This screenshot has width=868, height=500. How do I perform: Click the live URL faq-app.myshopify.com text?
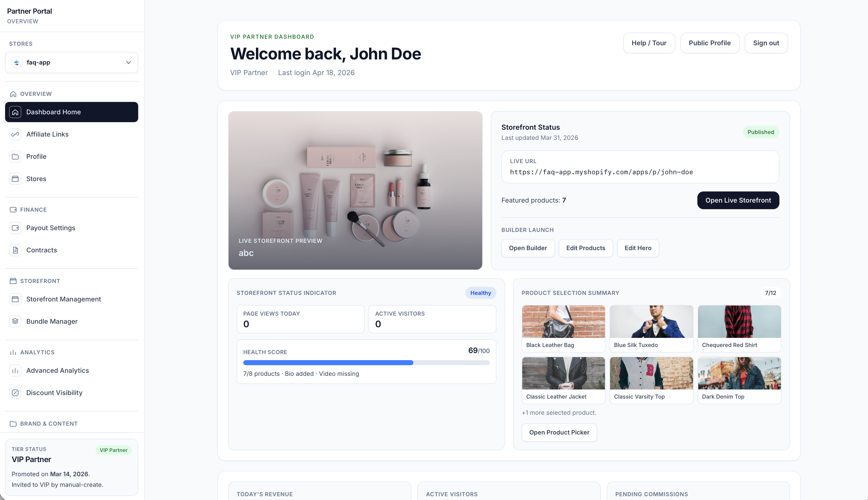[x=601, y=172]
